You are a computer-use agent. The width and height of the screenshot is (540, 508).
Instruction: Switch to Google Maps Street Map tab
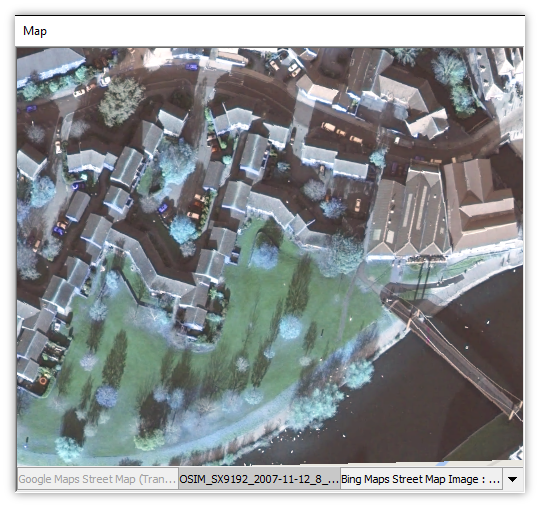(98, 479)
